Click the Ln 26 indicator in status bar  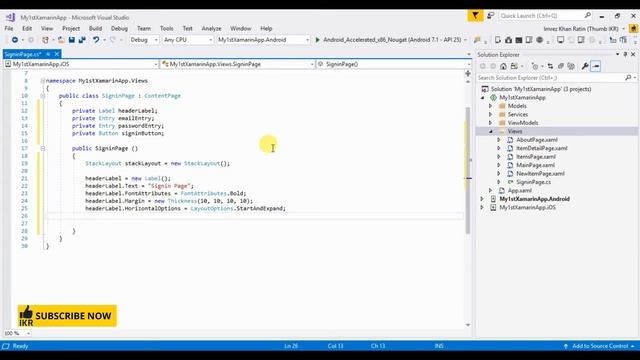coord(291,346)
